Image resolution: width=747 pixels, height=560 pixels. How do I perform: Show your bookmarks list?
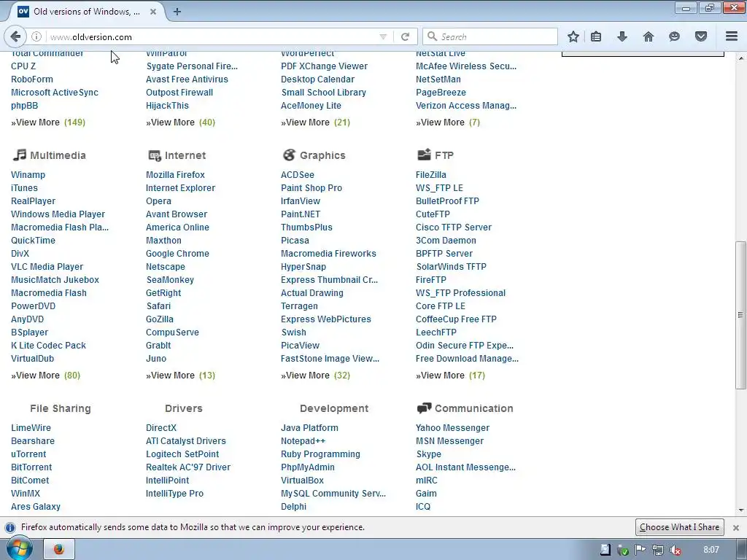[x=596, y=36]
